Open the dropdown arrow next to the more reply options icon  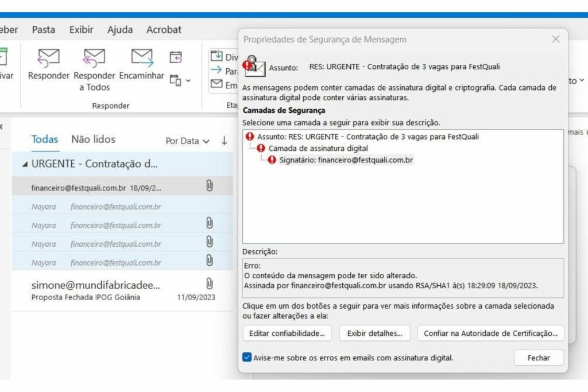point(189,81)
